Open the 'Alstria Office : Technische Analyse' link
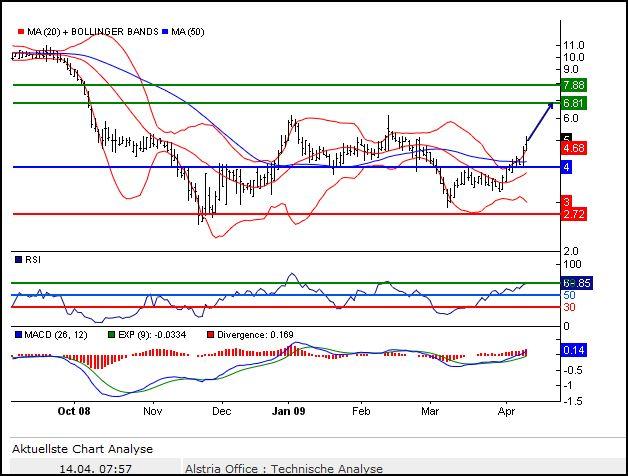628x476 pixels. tap(284, 469)
